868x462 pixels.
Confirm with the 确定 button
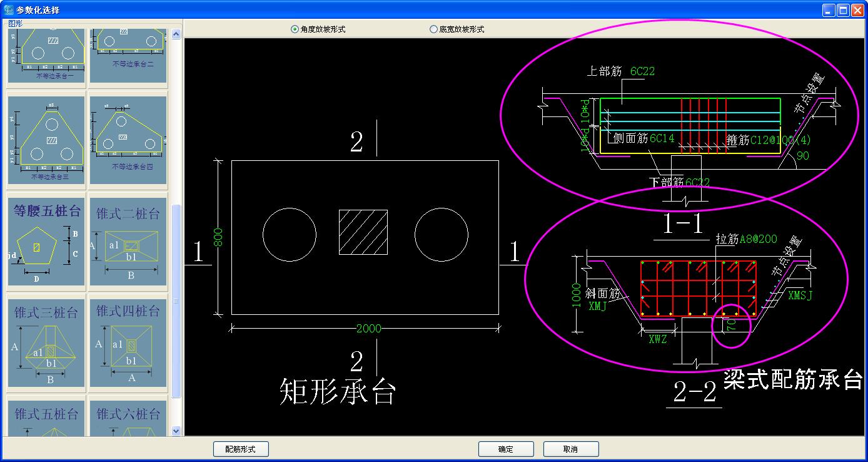pyautogui.click(x=506, y=449)
